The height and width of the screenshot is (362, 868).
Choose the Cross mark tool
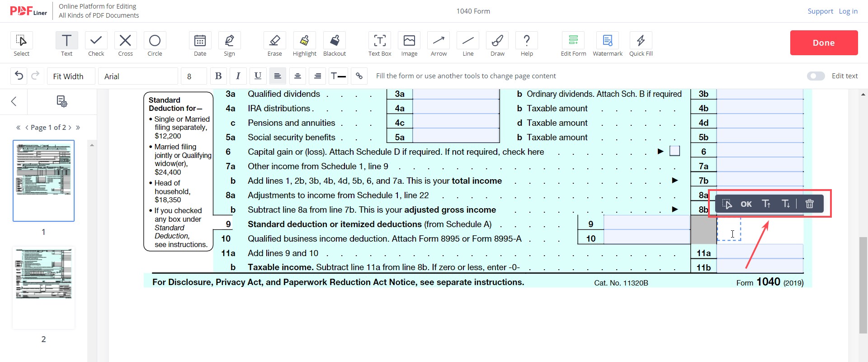coord(125,44)
